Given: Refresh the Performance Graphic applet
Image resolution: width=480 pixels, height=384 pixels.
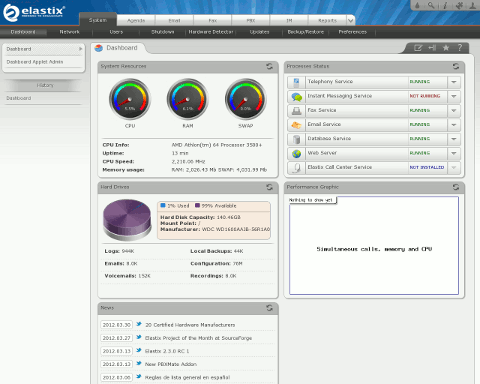Looking at the screenshot, I should (456, 187).
